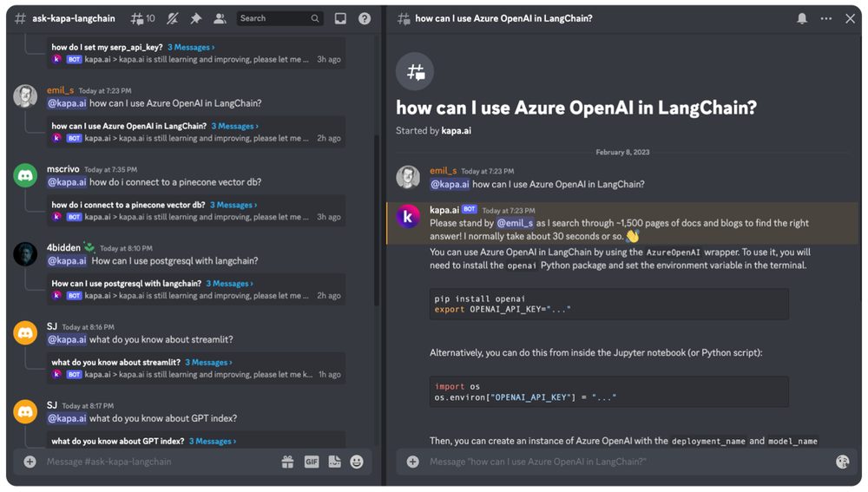Open thread more options ellipsis
Image resolution: width=868 pixels, height=492 pixels.
[x=826, y=18]
